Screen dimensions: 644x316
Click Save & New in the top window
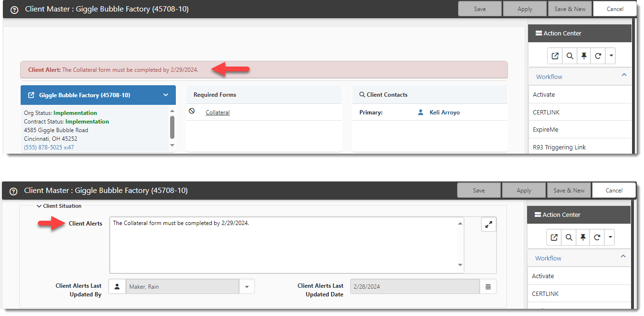tap(570, 9)
